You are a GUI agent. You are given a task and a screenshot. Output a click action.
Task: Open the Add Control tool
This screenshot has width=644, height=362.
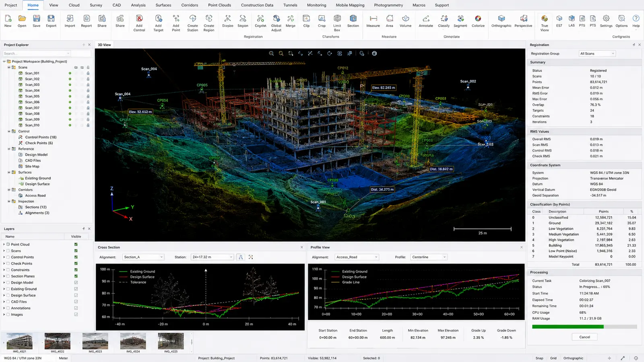(139, 19)
